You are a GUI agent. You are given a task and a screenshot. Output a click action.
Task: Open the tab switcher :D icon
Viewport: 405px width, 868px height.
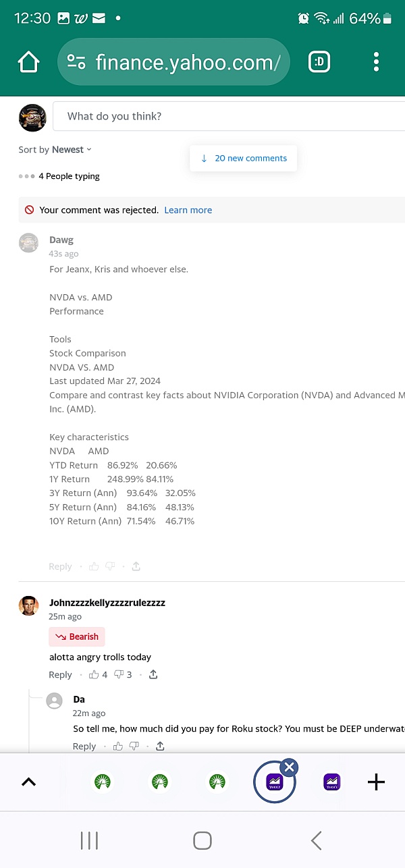coord(319,62)
